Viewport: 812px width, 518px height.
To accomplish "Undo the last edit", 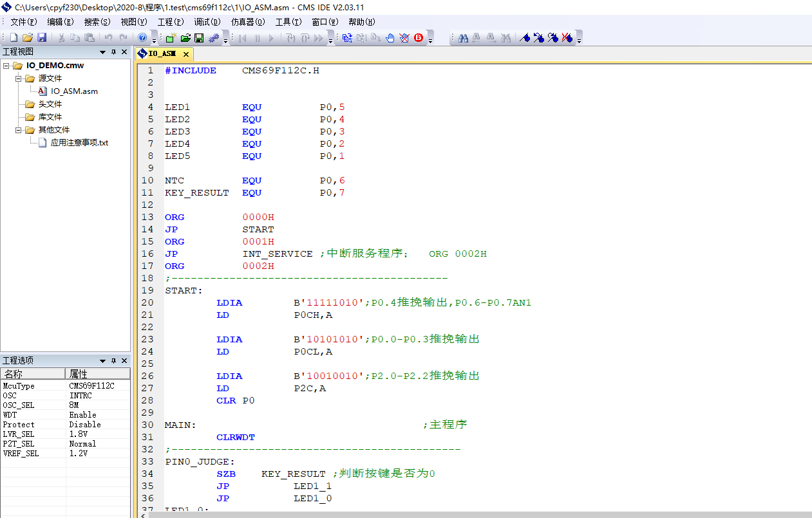I will [x=109, y=38].
